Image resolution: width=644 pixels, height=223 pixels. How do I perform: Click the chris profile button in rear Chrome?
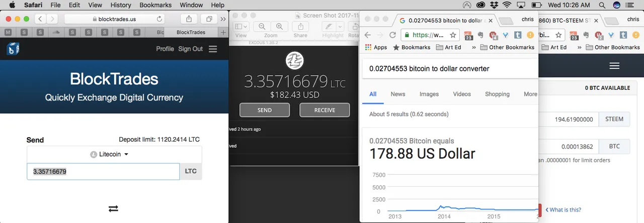[633, 19]
